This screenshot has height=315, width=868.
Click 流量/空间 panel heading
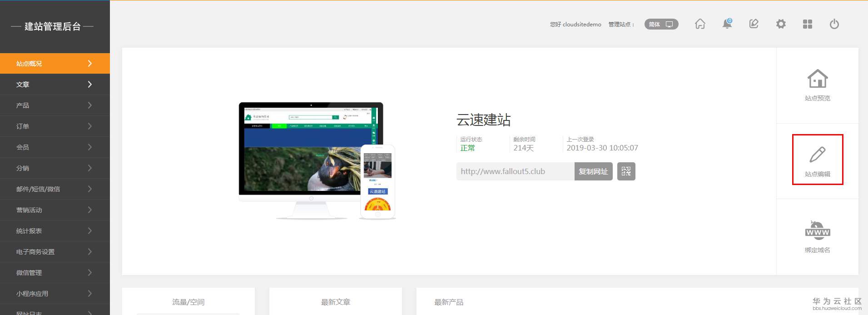point(188,302)
